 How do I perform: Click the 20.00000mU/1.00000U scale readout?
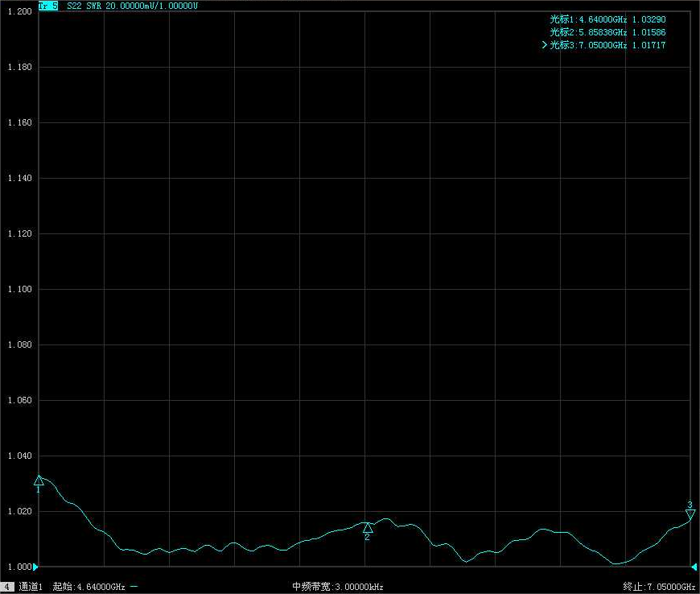[x=151, y=6]
